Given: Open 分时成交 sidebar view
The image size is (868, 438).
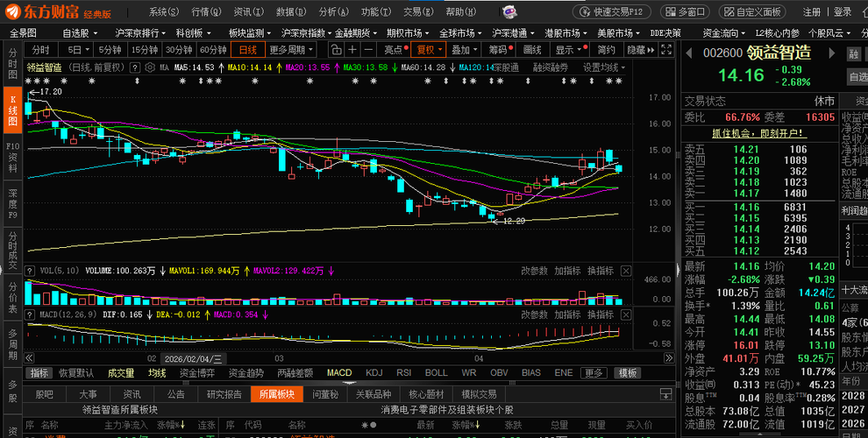Looking at the screenshot, I should 13,250.
